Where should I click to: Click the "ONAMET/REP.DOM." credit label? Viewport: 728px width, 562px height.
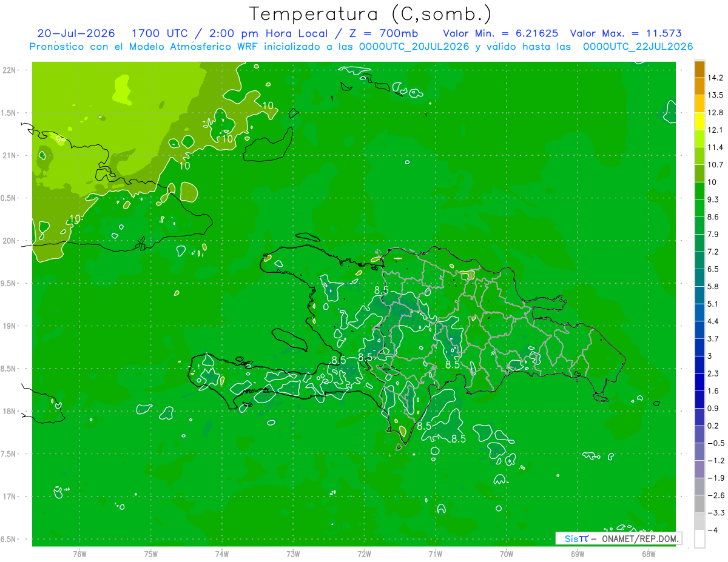point(639,538)
